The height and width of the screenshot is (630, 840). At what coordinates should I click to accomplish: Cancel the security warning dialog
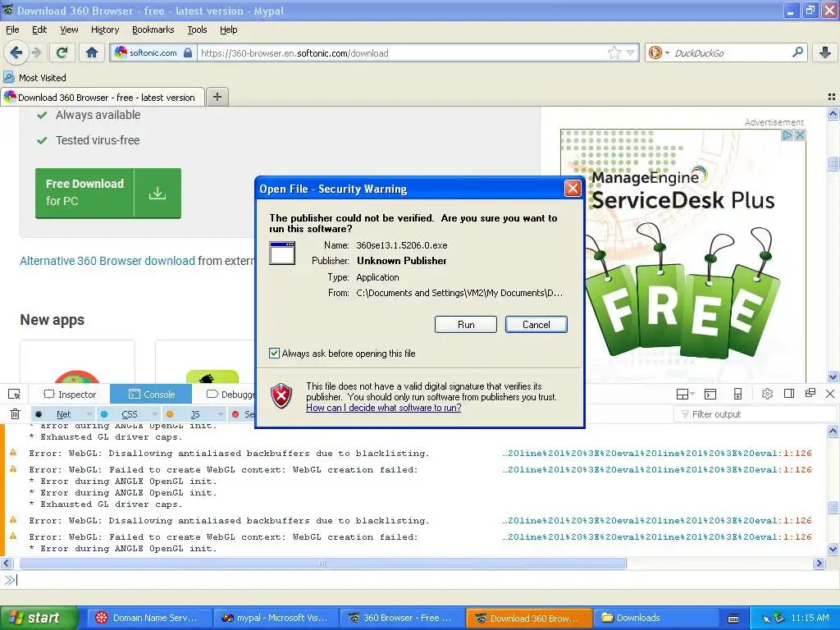pos(536,324)
